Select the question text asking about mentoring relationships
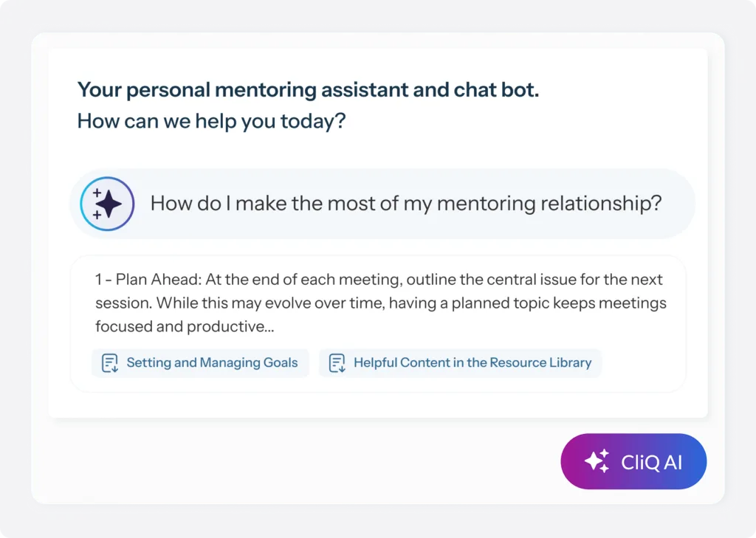Image resolution: width=756 pixels, height=538 pixels. click(405, 204)
